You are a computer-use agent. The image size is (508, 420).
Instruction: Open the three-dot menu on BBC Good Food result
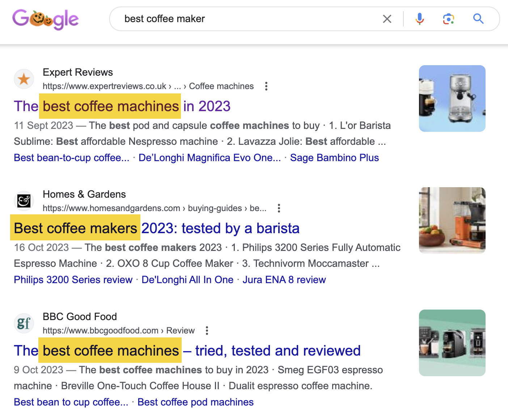tap(207, 331)
